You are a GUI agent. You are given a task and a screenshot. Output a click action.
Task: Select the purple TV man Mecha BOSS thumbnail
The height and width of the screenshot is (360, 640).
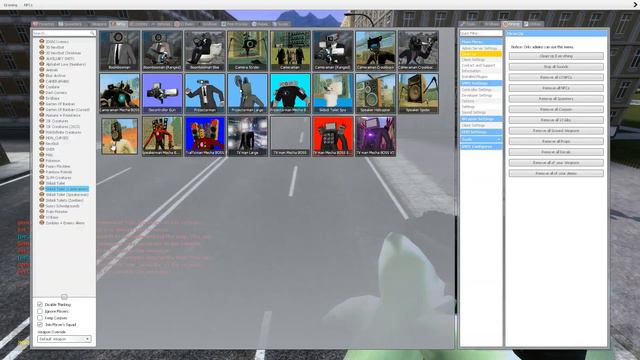coord(375,136)
